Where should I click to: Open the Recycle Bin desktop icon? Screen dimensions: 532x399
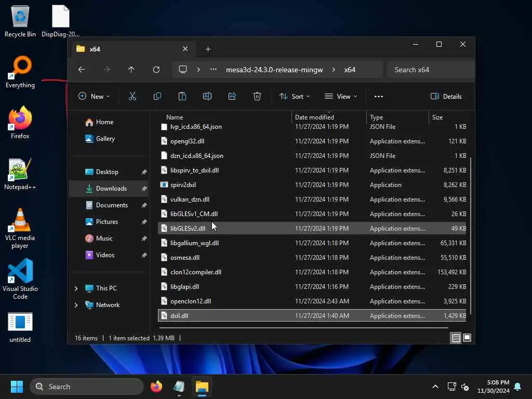point(20,21)
